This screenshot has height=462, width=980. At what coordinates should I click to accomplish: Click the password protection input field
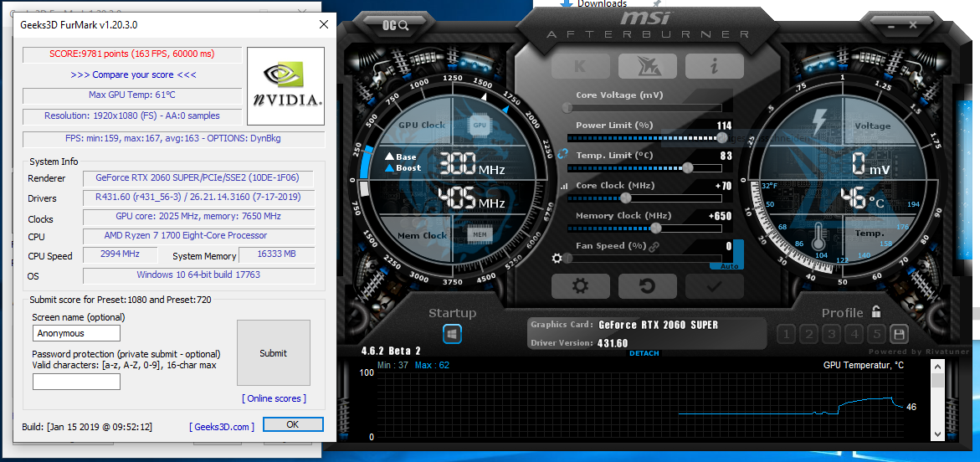[76, 382]
